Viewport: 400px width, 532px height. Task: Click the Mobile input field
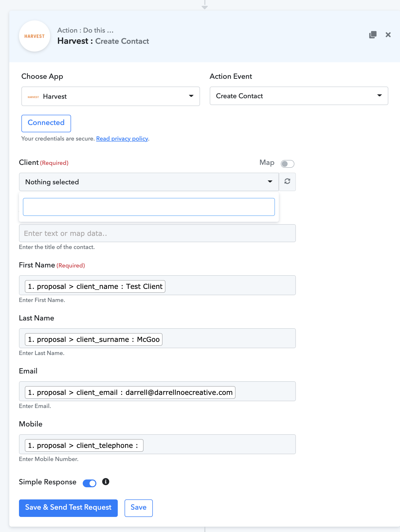pyautogui.click(x=157, y=444)
